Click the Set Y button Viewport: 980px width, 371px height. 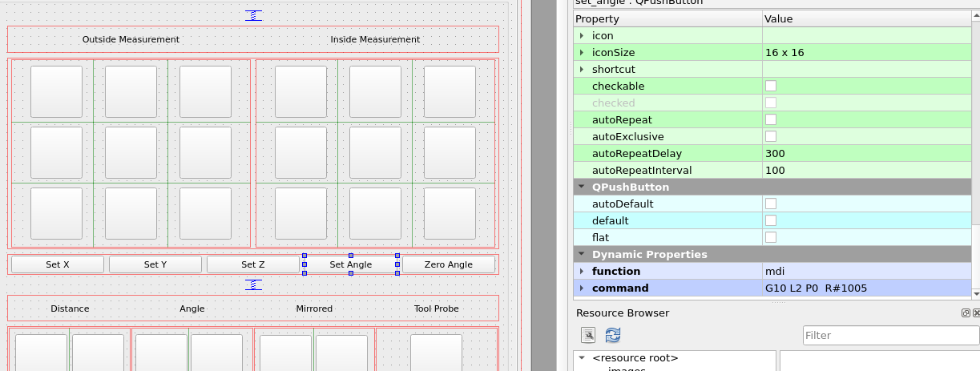pyautogui.click(x=155, y=264)
